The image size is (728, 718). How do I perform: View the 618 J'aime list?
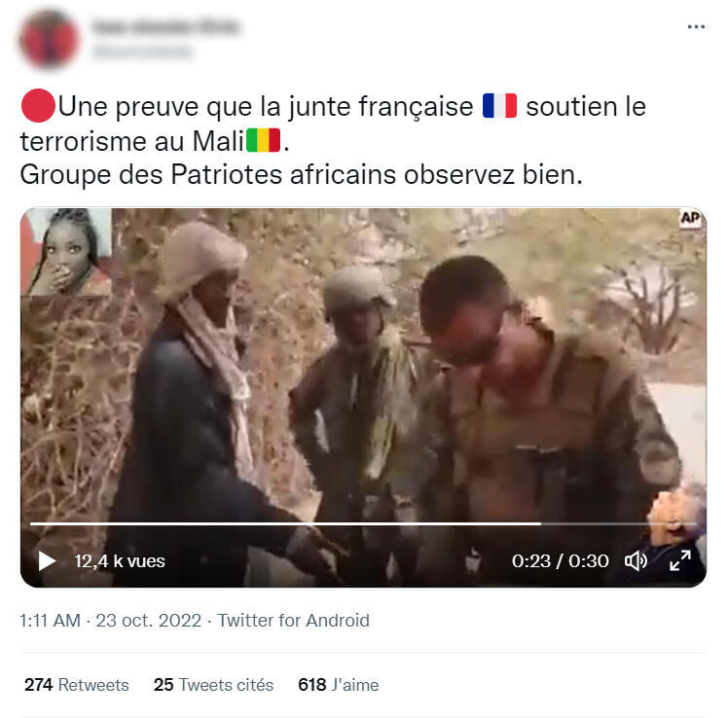tap(339, 685)
